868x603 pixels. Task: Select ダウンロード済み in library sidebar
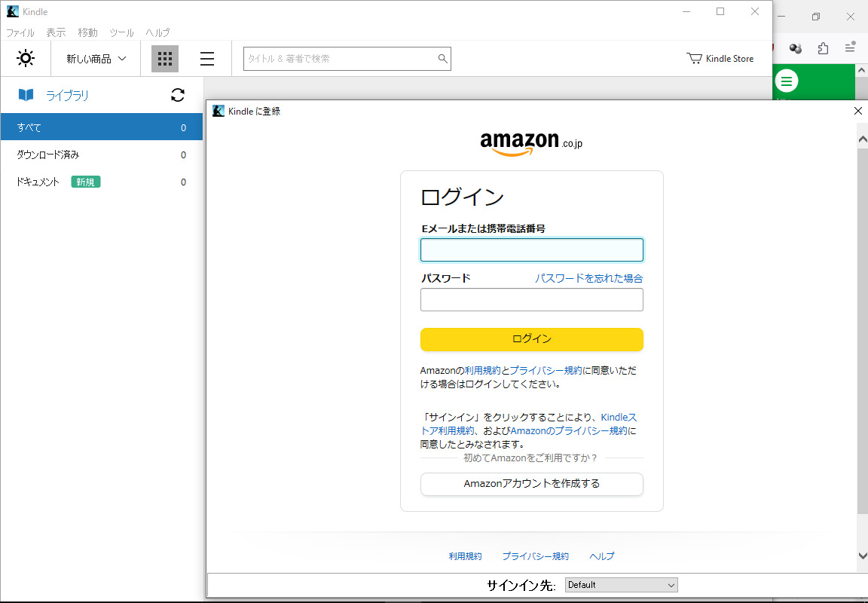tap(48, 155)
